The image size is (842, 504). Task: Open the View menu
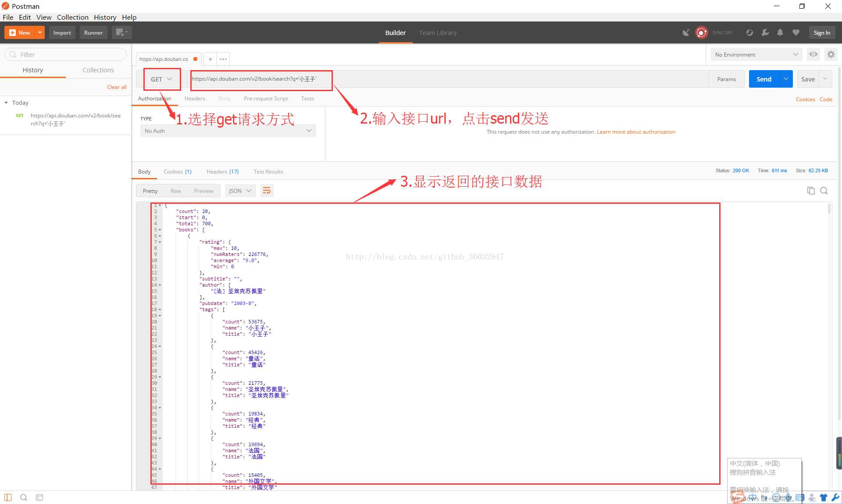pyautogui.click(x=44, y=17)
